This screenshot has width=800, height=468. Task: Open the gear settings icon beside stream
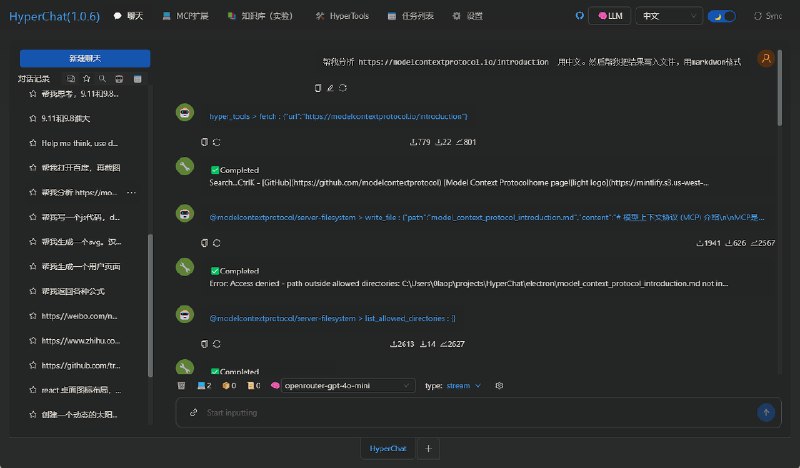pos(499,385)
